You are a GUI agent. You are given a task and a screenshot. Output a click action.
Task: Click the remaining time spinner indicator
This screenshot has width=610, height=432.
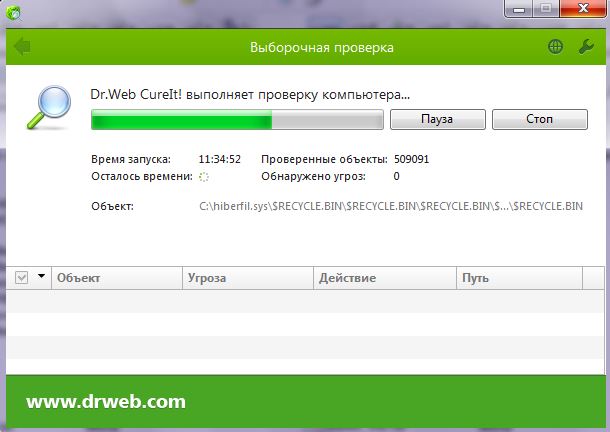[x=204, y=177]
